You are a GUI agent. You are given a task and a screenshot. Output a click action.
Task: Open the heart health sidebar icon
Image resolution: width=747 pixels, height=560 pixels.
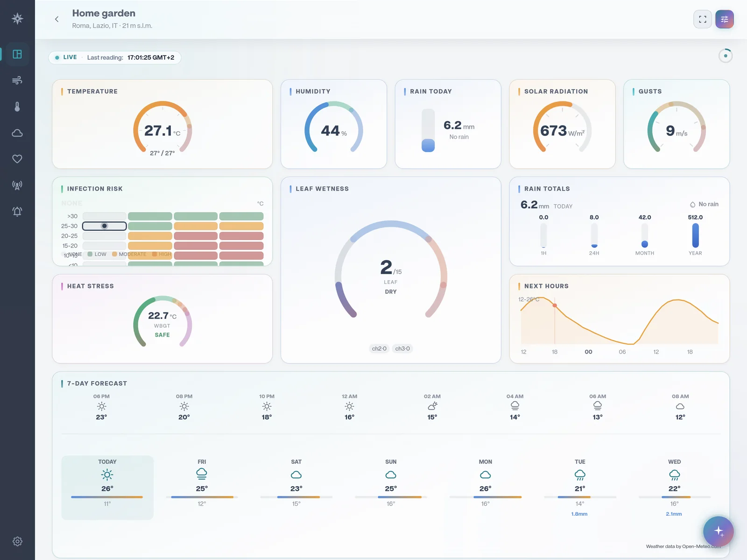(17, 159)
